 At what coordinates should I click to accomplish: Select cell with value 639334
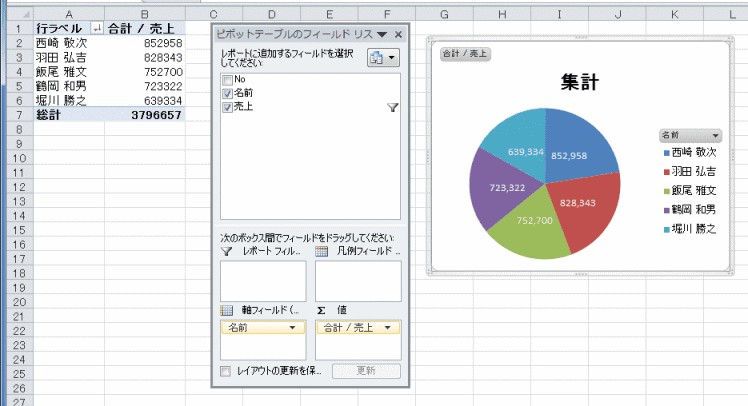click(x=145, y=100)
